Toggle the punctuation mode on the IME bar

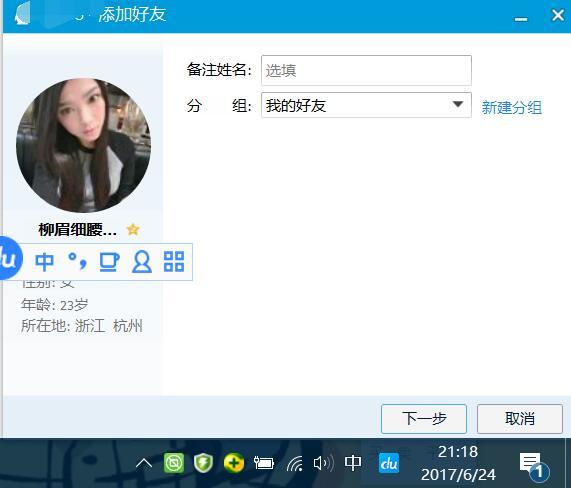(x=78, y=261)
